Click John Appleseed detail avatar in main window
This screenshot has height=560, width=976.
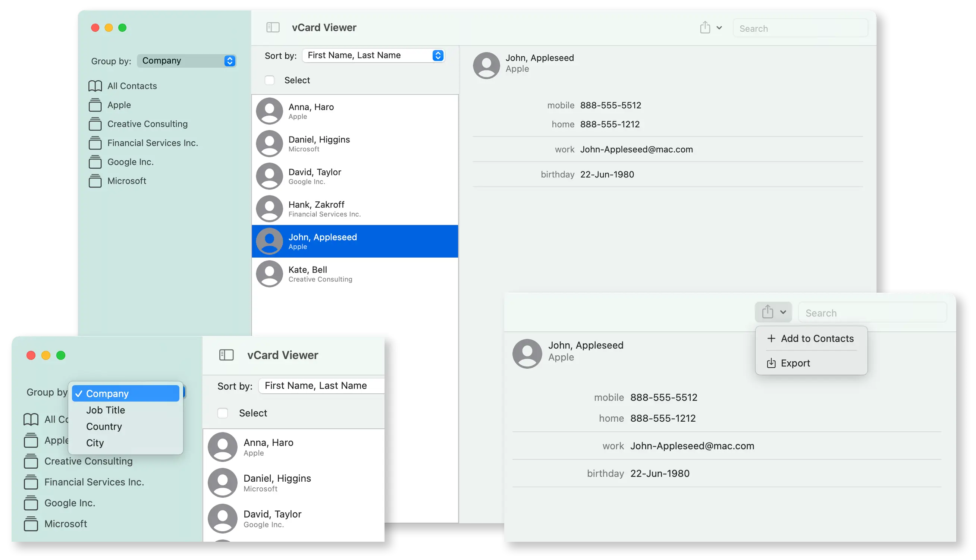coord(486,66)
